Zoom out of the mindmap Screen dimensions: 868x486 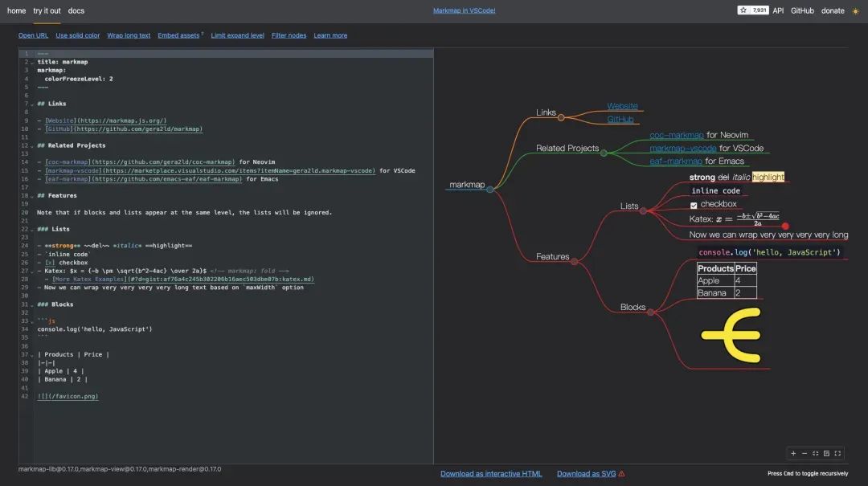pos(804,452)
